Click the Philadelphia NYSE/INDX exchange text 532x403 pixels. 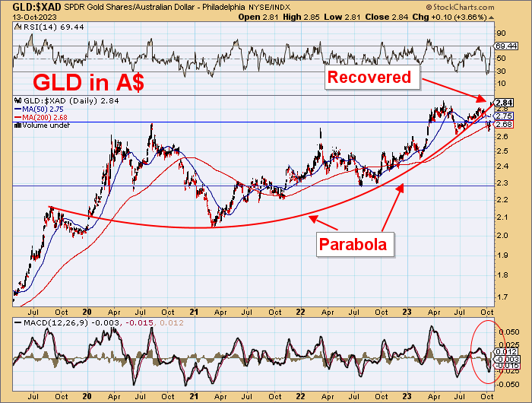[246, 7]
